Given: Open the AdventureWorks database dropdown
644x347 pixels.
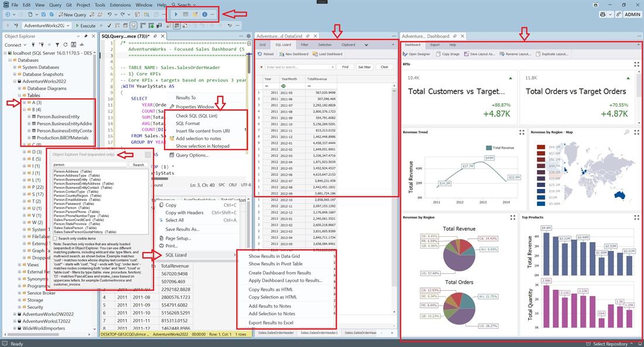Looking at the screenshot, I should tap(68, 25).
